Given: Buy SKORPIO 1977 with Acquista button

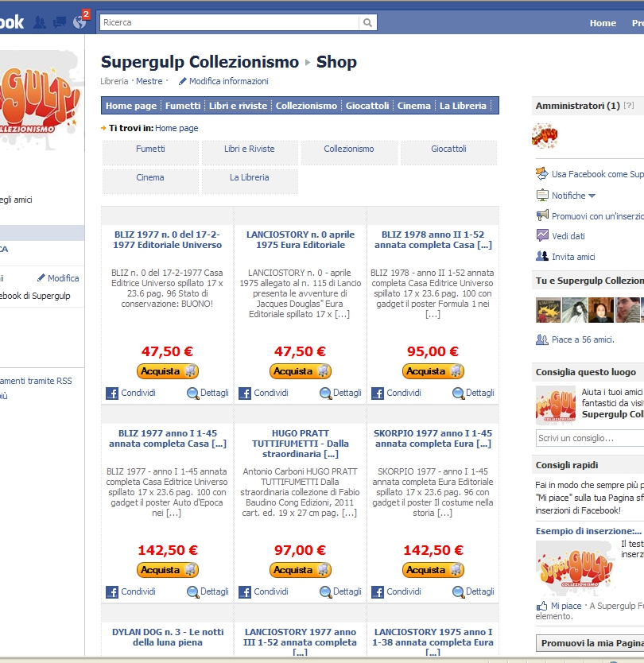Looking at the screenshot, I should coord(433,569).
